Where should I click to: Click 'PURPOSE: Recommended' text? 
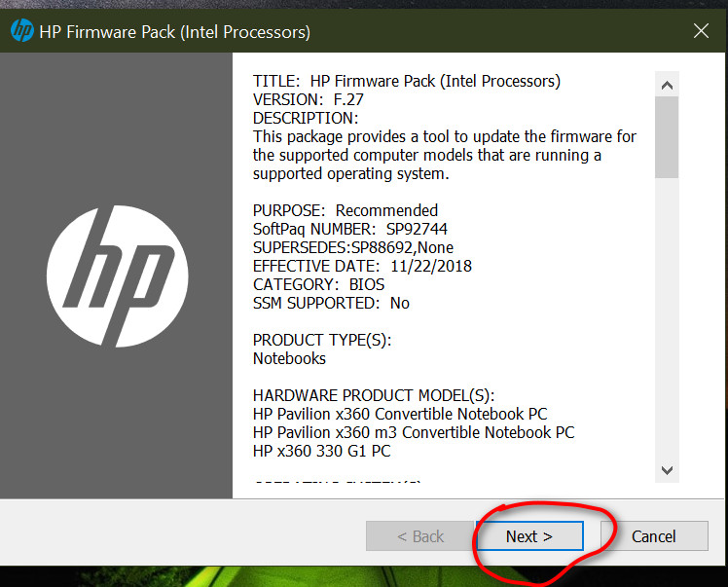coord(345,210)
